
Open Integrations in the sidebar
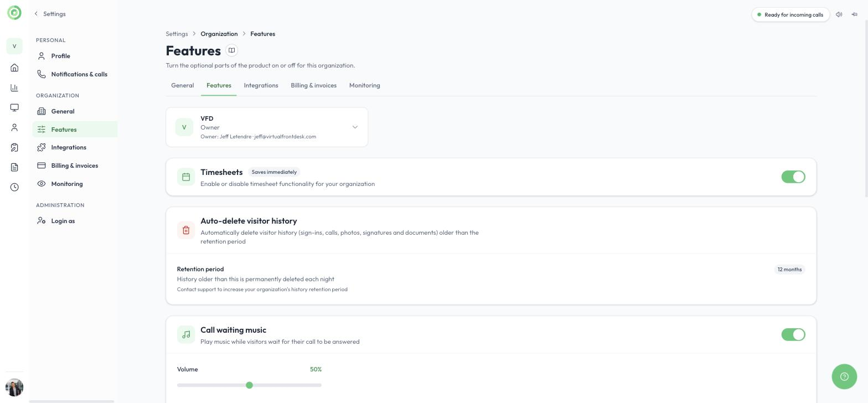point(75,147)
